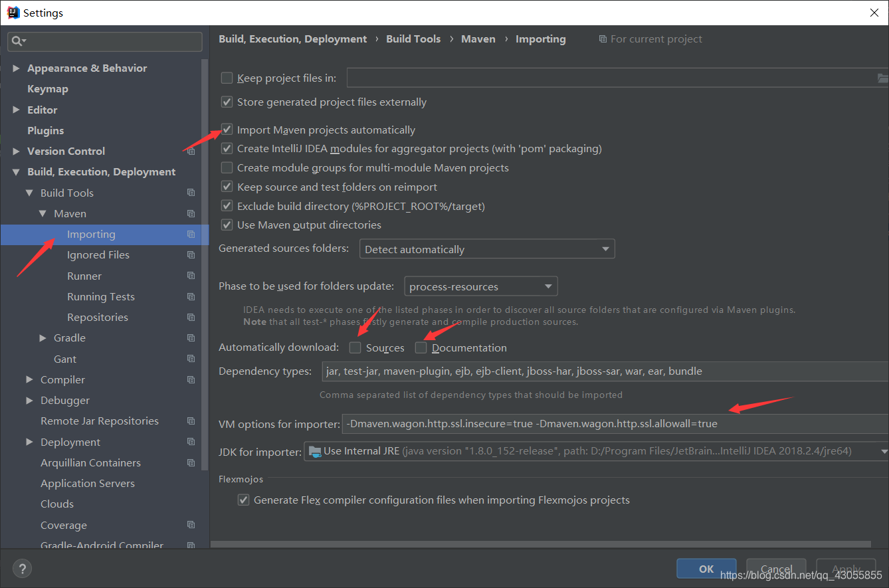Toggle Store generated project files externally

[227, 102]
